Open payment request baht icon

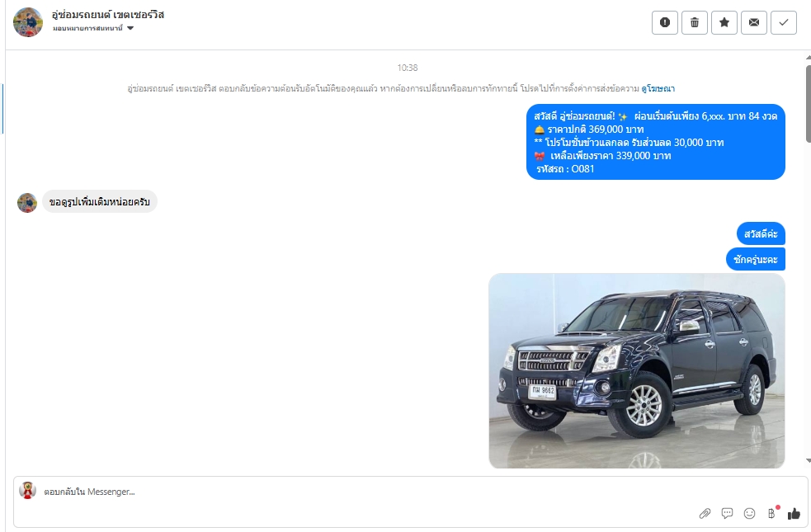(x=772, y=513)
